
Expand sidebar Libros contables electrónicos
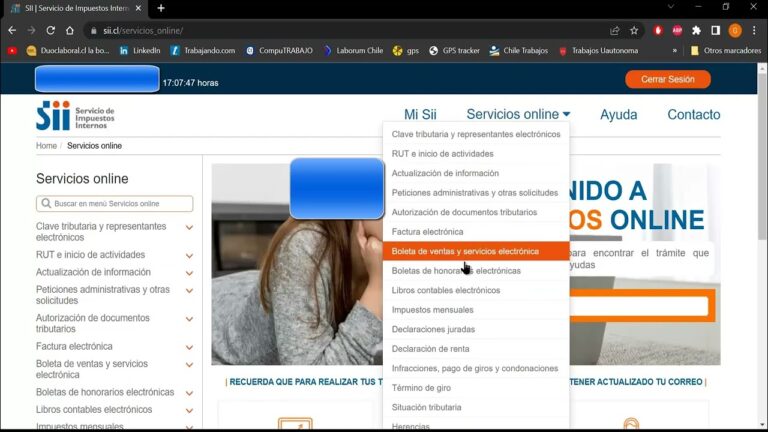coord(189,410)
